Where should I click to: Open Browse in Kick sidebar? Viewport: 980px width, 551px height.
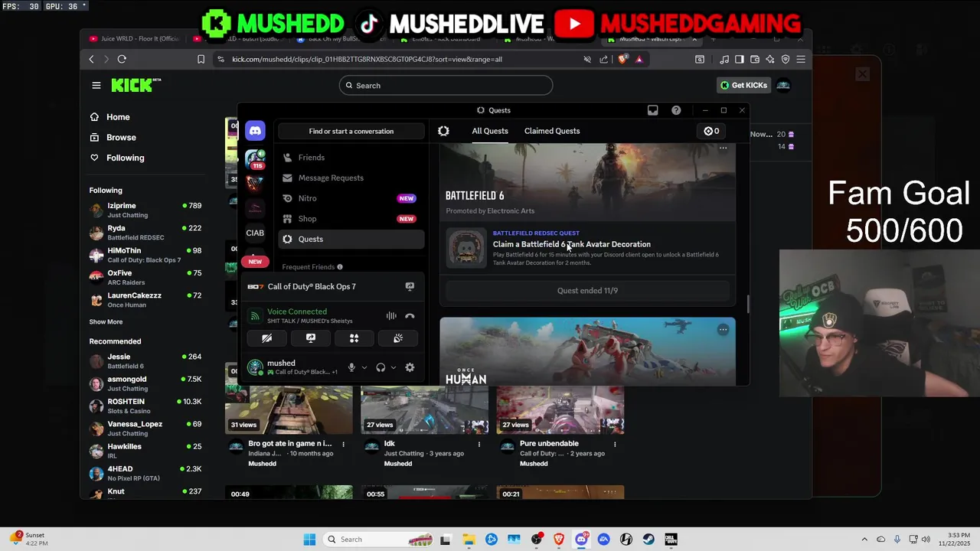tap(121, 138)
